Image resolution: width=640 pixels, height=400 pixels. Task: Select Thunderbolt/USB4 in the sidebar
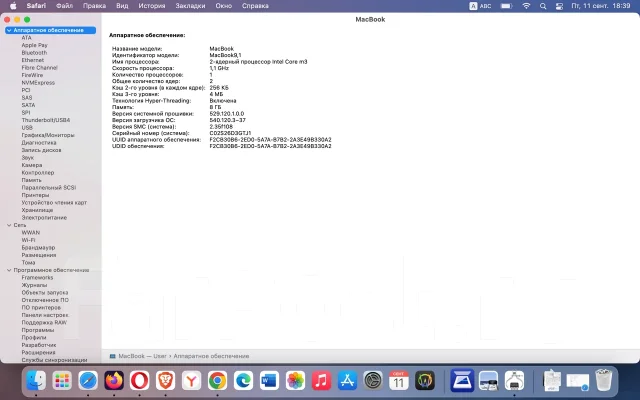tap(46, 120)
